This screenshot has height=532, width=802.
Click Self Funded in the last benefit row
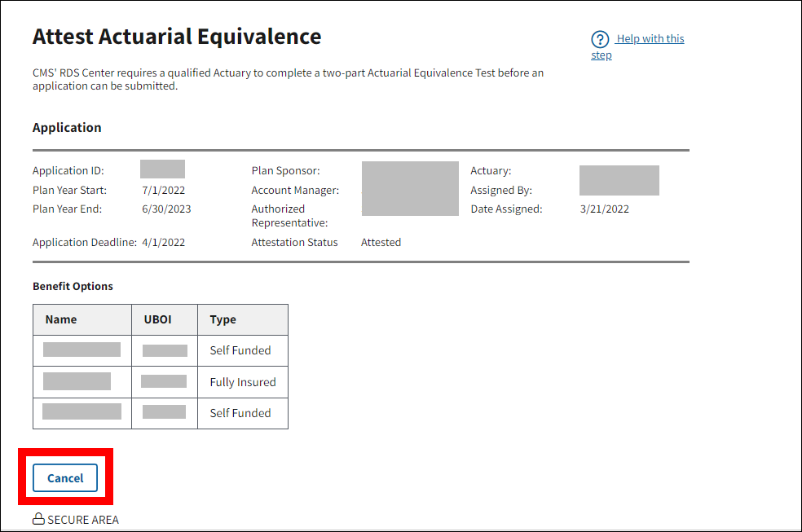[240, 413]
